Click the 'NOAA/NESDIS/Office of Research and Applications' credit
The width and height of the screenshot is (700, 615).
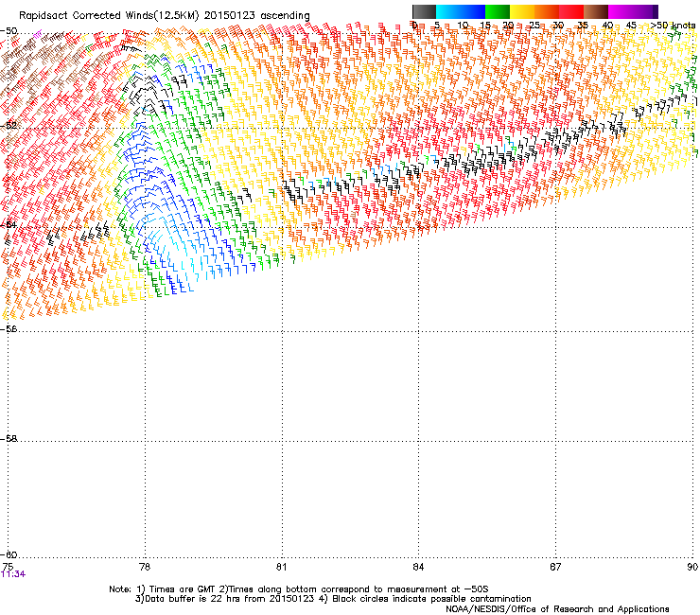coord(557,609)
